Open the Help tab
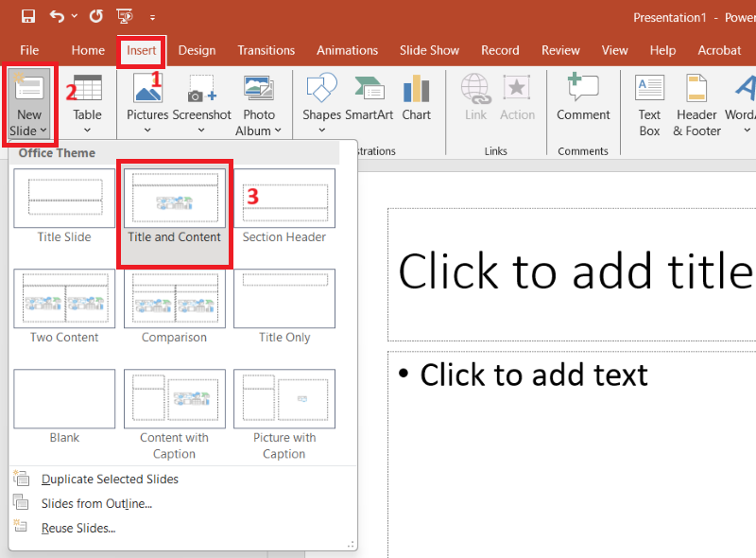Image resolution: width=756 pixels, height=558 pixels. [662, 50]
